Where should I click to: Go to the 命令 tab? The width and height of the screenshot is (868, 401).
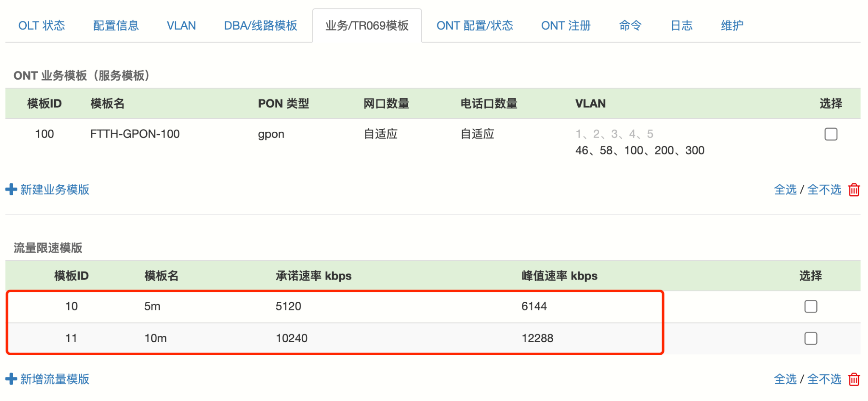click(630, 25)
